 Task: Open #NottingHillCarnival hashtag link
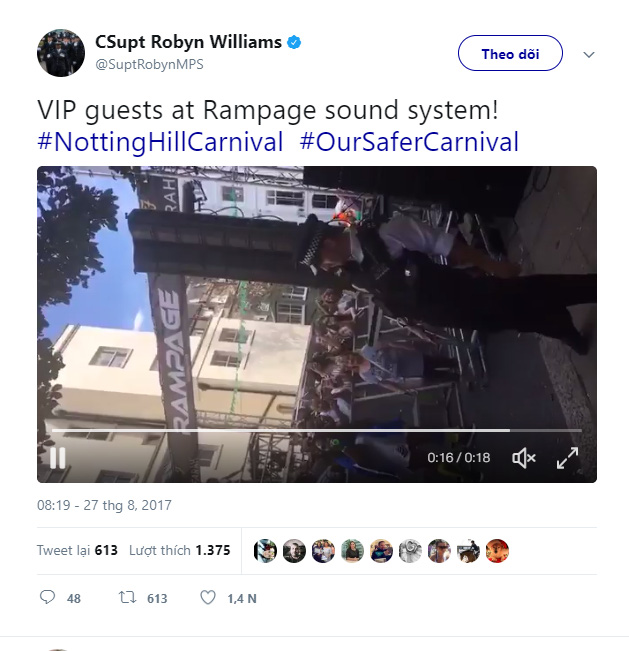pyautogui.click(x=160, y=142)
